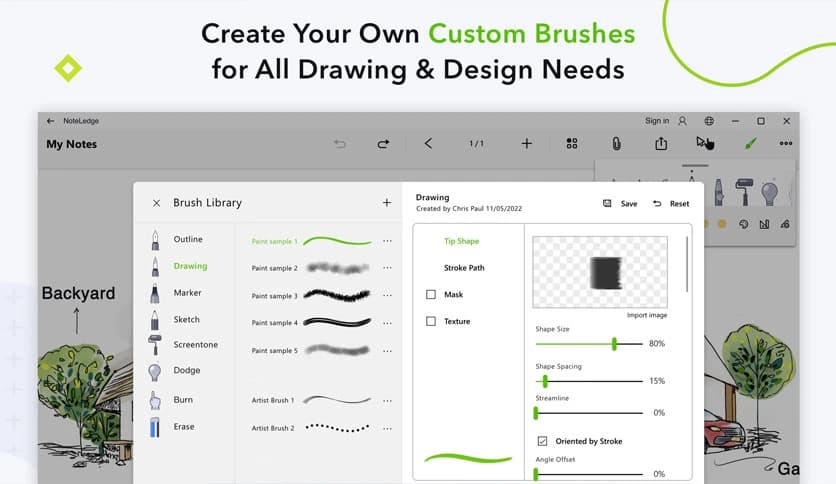Screen dimensions: 836x484
Task: Reset the brush settings
Action: [671, 204]
